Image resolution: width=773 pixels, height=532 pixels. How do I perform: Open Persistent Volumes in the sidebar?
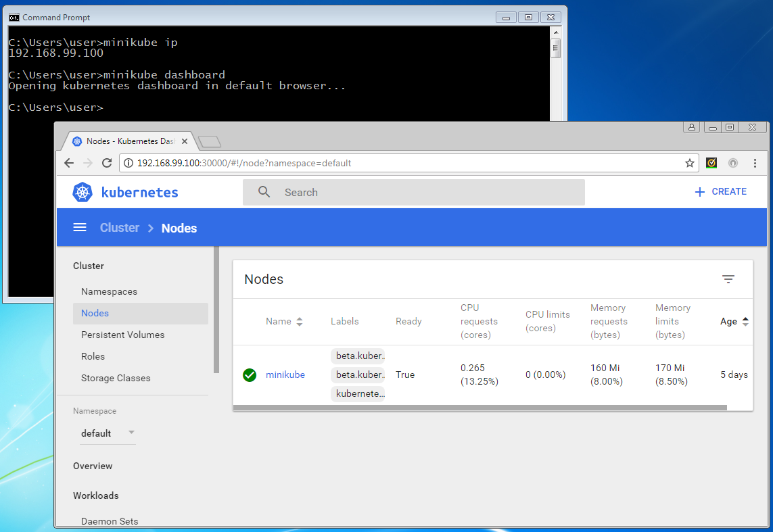pyautogui.click(x=122, y=335)
